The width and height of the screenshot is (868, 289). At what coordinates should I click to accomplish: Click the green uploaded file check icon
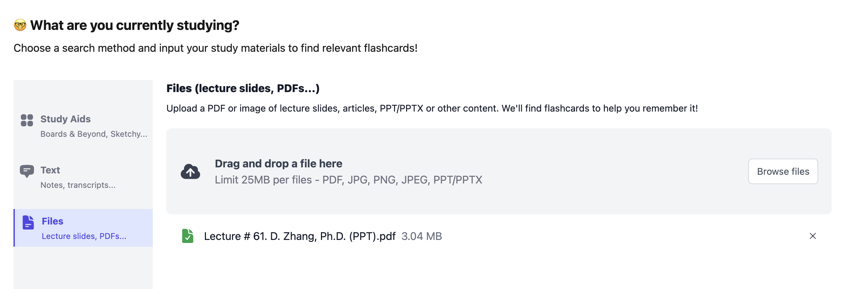(188, 236)
